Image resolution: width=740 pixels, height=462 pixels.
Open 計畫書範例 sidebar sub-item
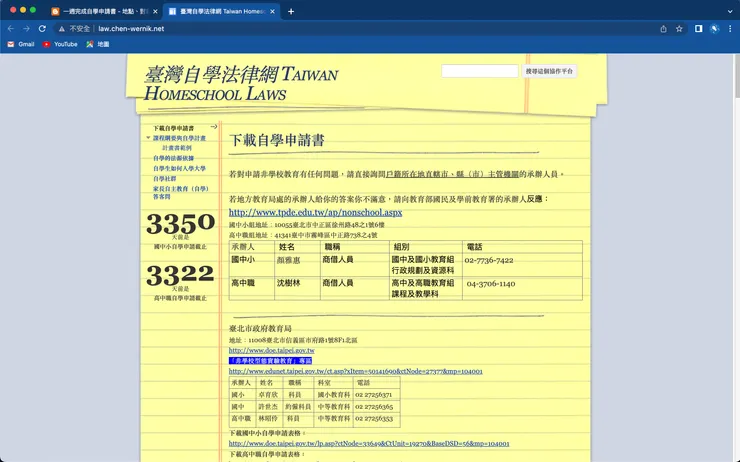point(177,148)
